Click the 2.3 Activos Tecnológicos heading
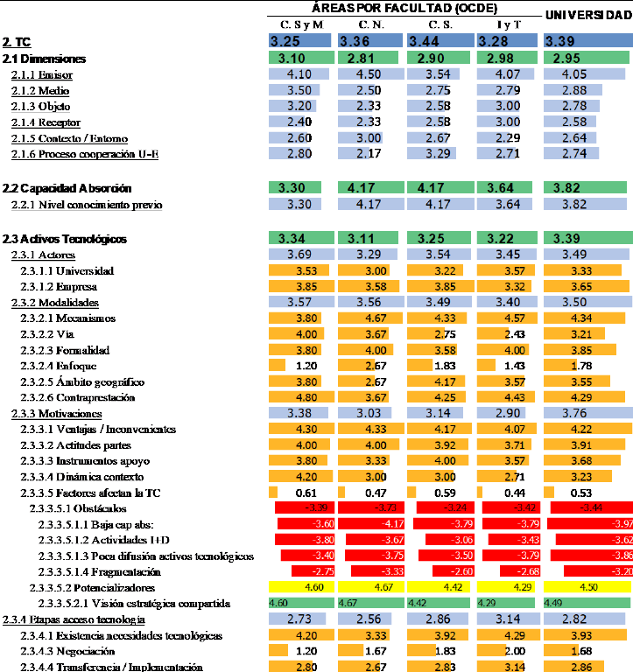Screen dimensions: 633x672 (65, 239)
